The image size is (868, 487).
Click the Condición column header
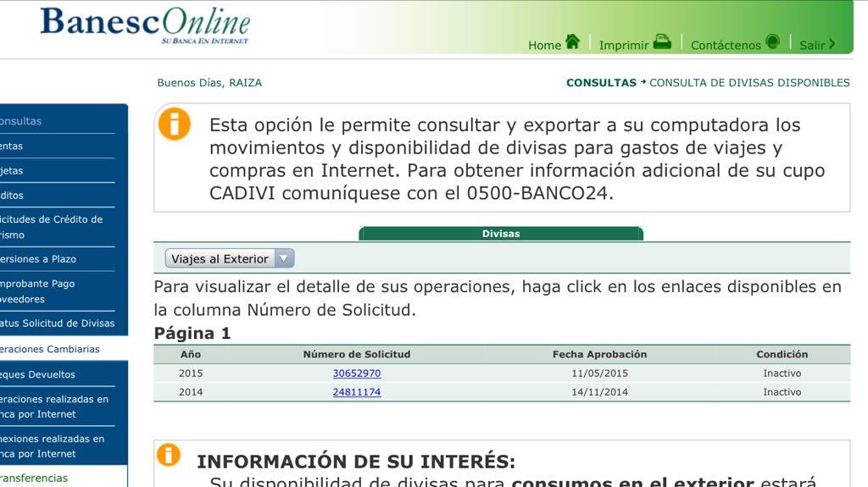click(782, 354)
